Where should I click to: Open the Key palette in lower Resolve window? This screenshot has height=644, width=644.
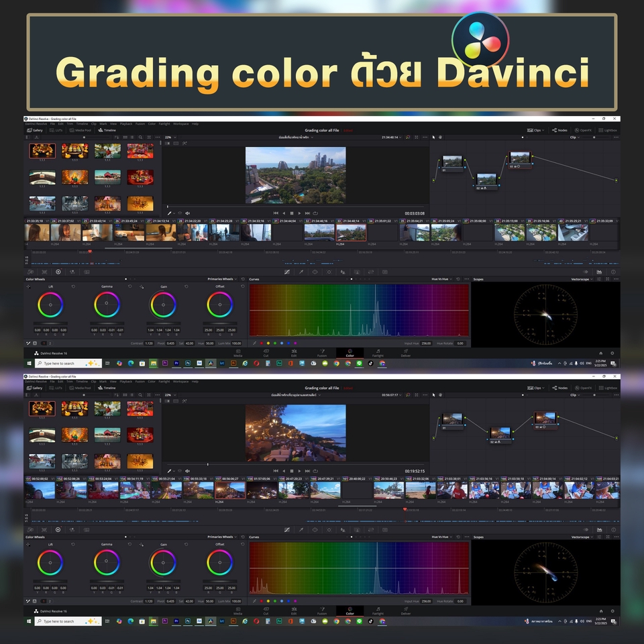(357, 530)
